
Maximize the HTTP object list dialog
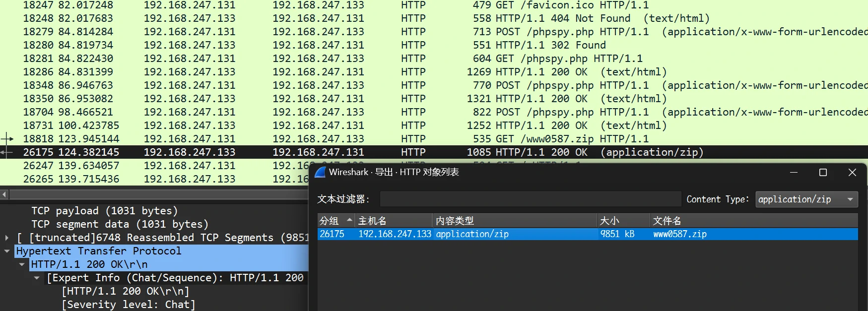(823, 172)
